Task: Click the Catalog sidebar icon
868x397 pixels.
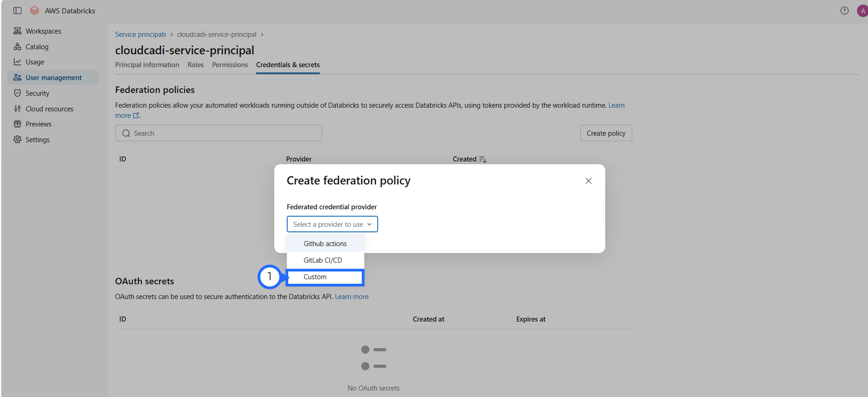Action: pos(17,46)
